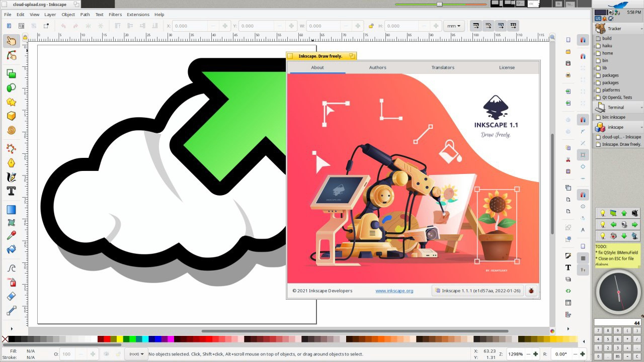Activate the Pen (Bezier) tool
644x362 pixels.
coord(11,163)
